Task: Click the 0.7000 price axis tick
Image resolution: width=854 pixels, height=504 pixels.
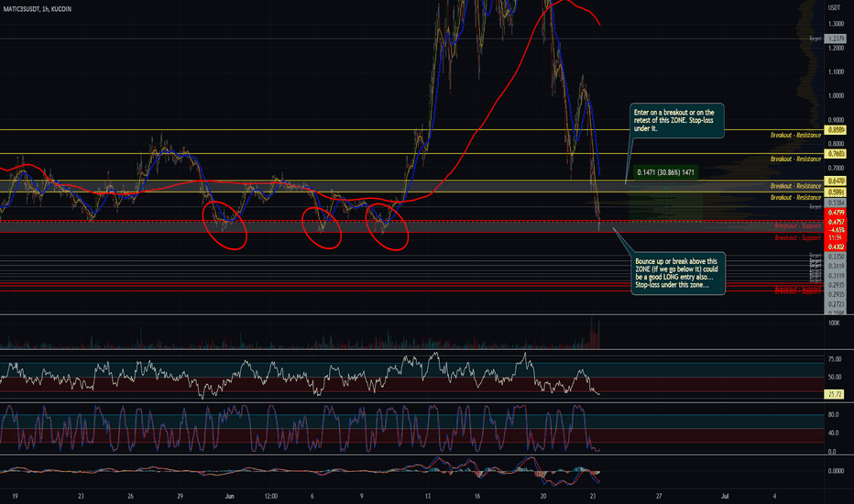Action: tap(836, 169)
